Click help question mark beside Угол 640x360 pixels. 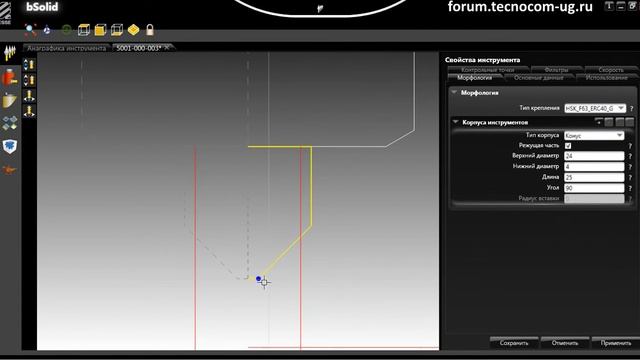click(x=631, y=188)
